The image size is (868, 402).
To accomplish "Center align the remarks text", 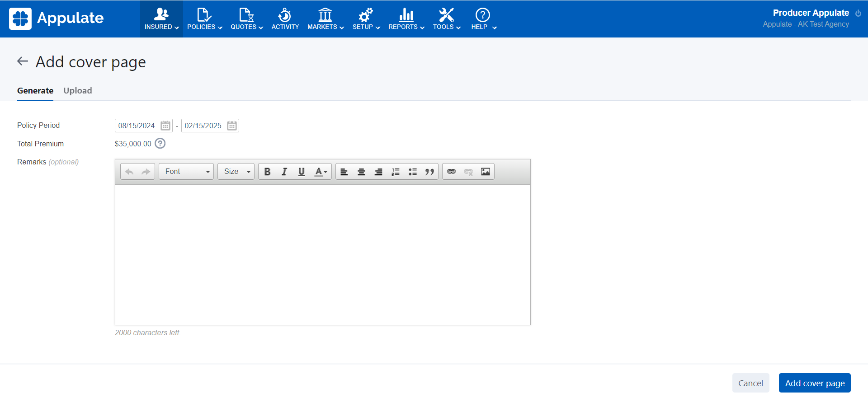I will (361, 172).
